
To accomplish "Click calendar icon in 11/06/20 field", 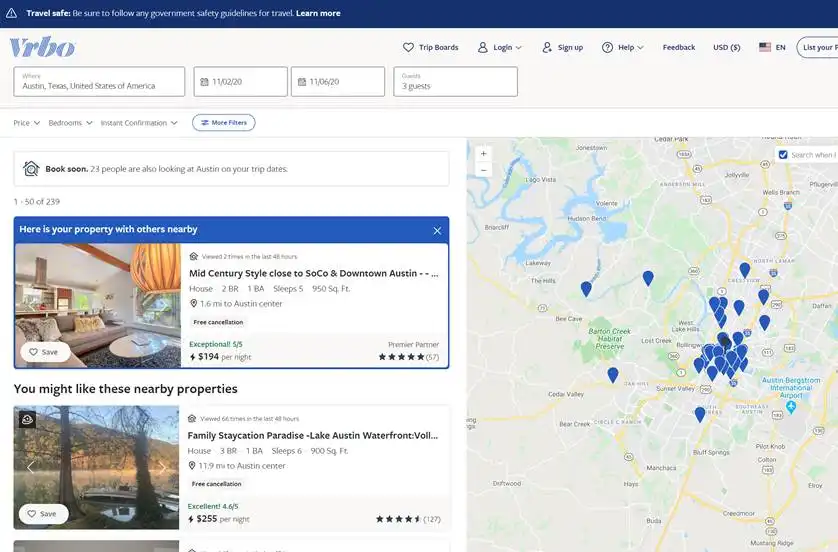I will 301,82.
